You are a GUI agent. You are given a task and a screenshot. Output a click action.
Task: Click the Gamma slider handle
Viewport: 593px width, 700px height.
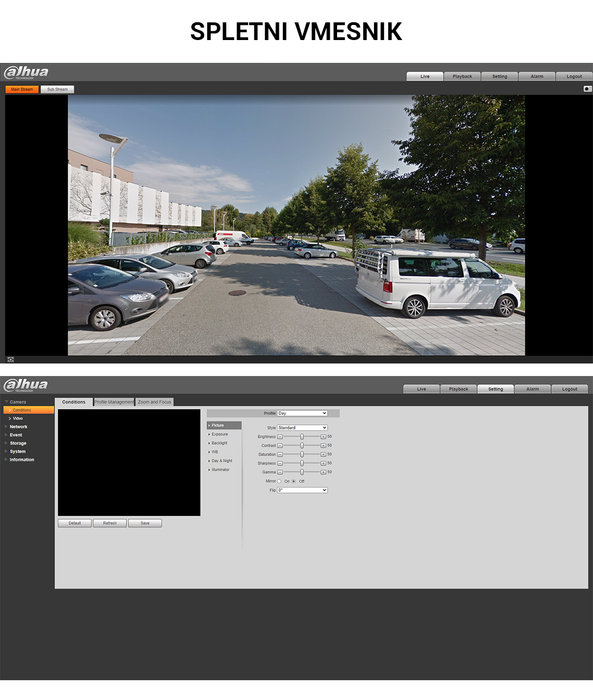(x=302, y=472)
